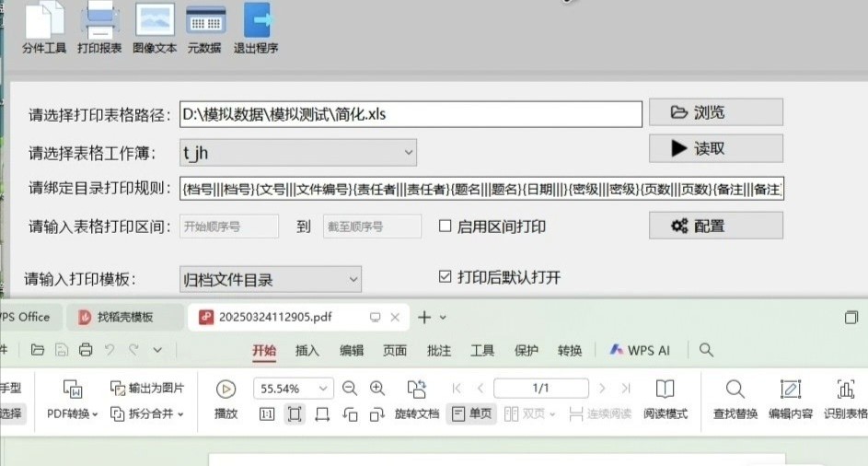
Task: Open the 编辑 ribbon tab
Action: tap(352, 350)
